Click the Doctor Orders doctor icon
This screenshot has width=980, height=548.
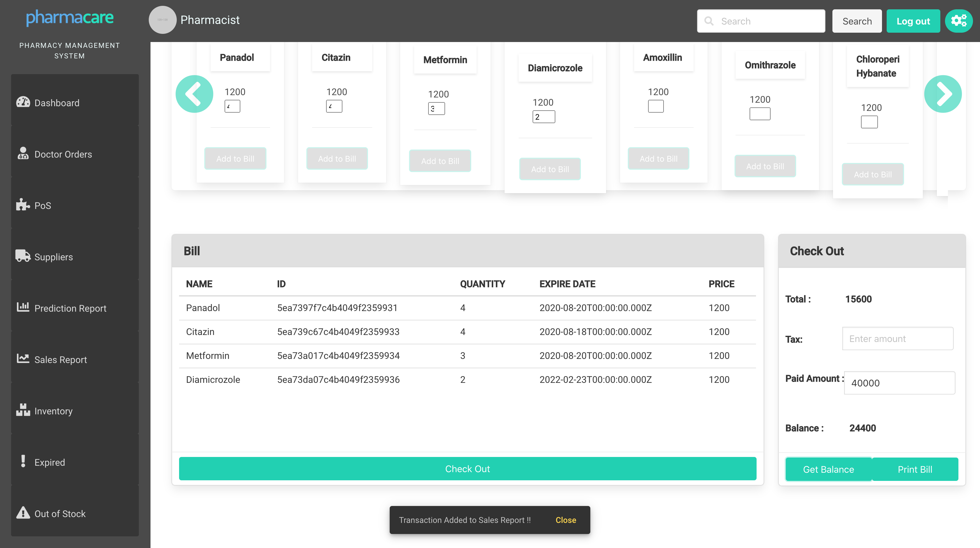(23, 153)
